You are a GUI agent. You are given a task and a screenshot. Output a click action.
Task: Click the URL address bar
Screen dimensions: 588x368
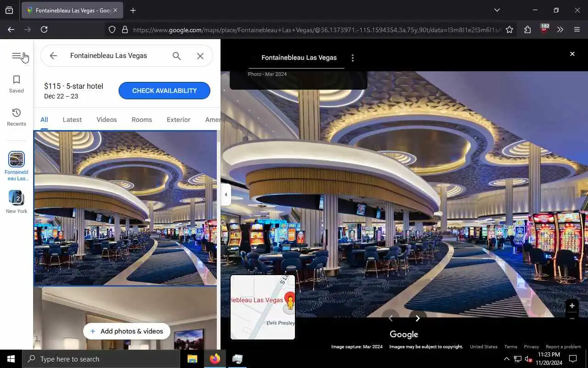click(316, 29)
